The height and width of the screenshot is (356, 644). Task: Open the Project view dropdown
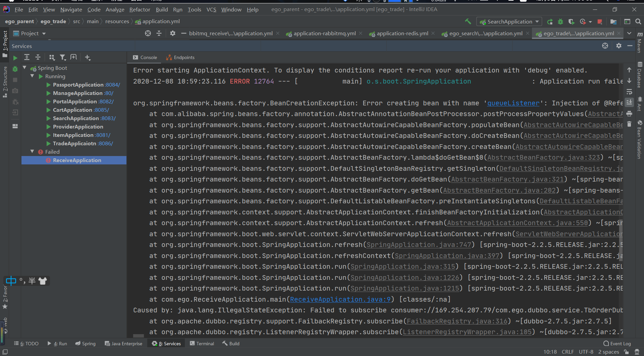[29, 33]
